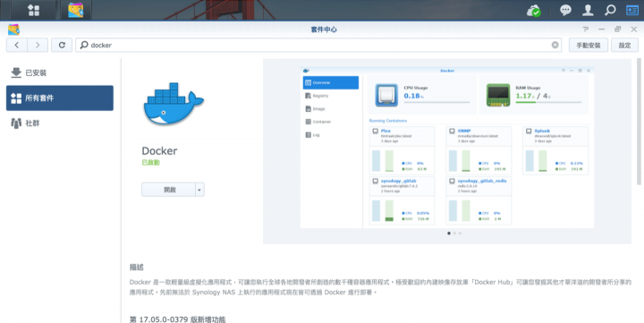This screenshot has height=323, width=644.
Task: Maximize the Package Center window
Action: tap(618, 30)
